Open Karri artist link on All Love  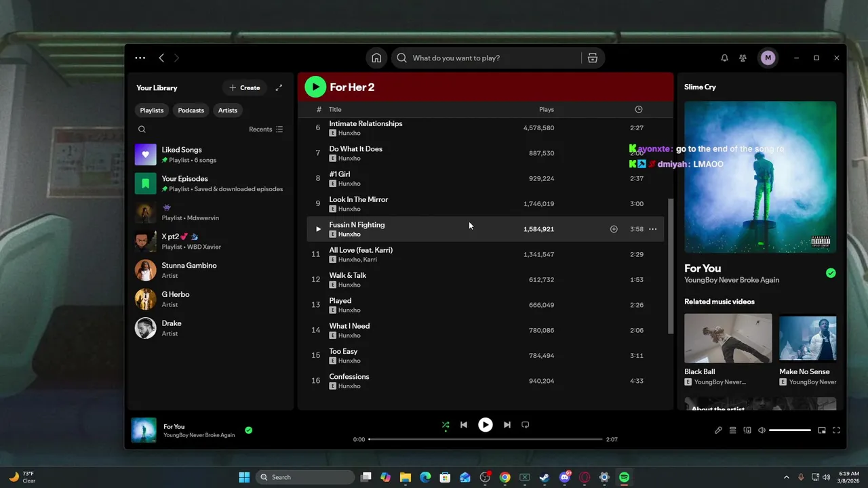pos(370,260)
